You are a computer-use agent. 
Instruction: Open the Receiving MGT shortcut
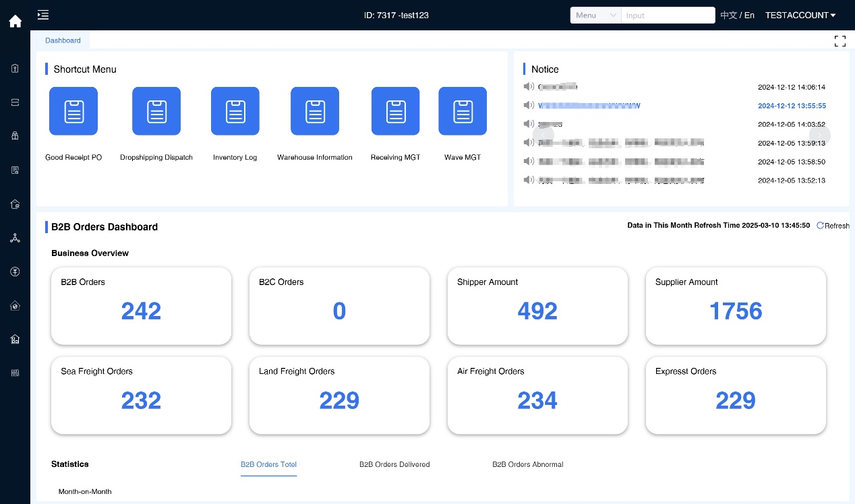point(395,111)
